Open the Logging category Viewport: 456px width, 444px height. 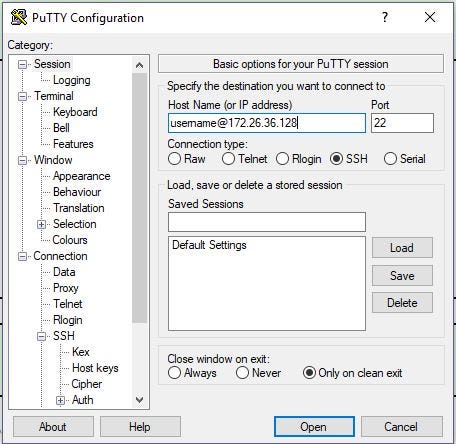point(72,80)
